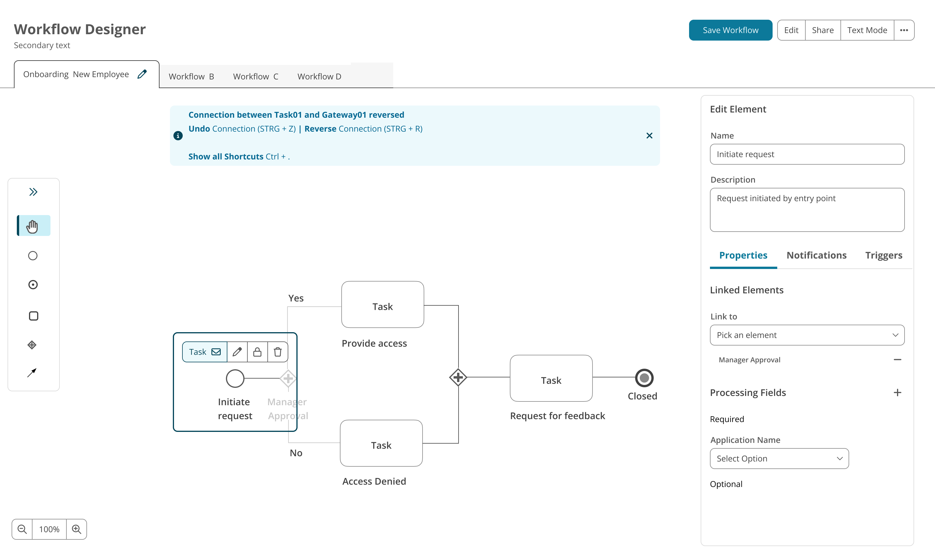The height and width of the screenshot is (560, 935).
Task: Zoom in using the magnifier icon
Action: [77, 529]
